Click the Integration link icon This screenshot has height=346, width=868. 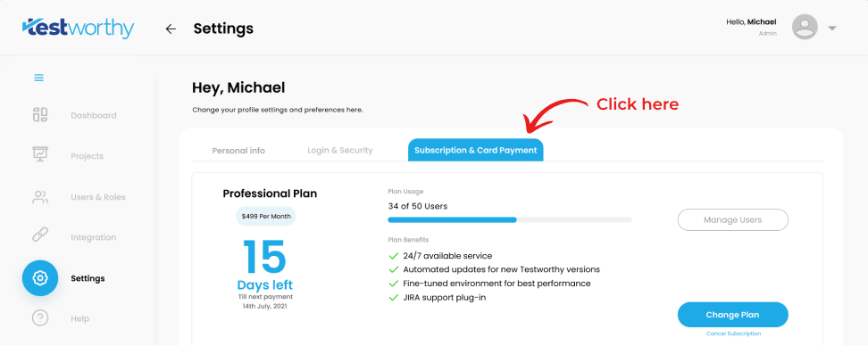coord(40,237)
